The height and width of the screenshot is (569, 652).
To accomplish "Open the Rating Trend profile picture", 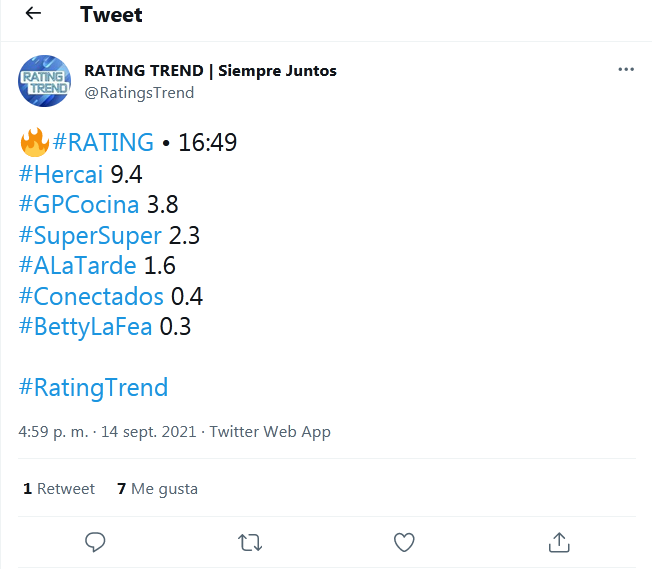I will [44, 81].
